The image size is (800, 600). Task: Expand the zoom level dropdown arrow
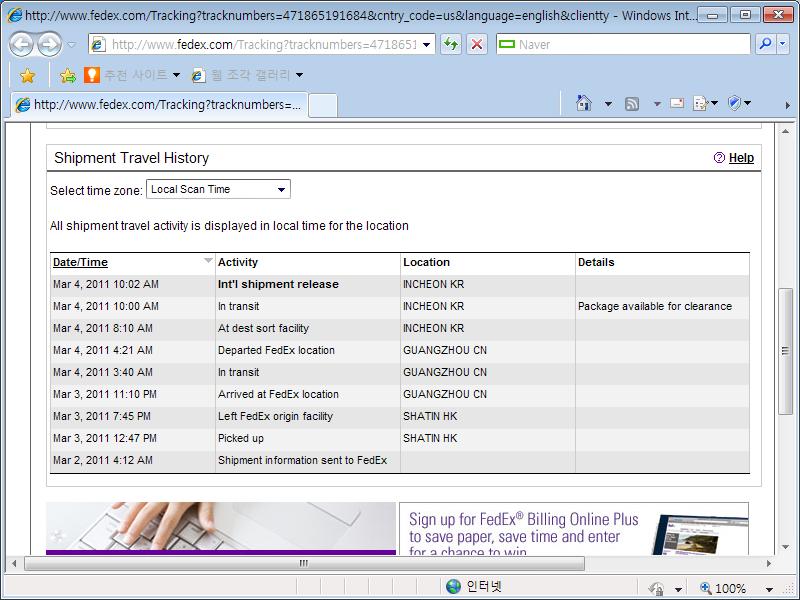click(x=769, y=589)
